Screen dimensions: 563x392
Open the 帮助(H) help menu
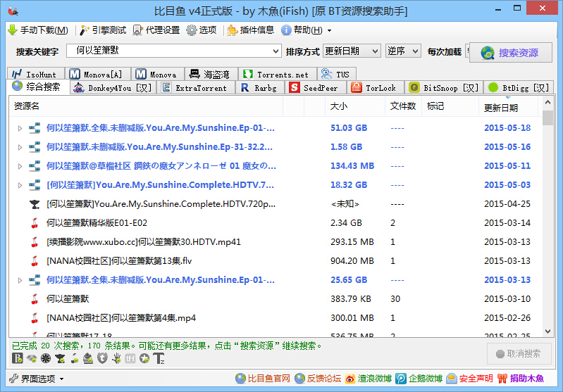click(306, 30)
